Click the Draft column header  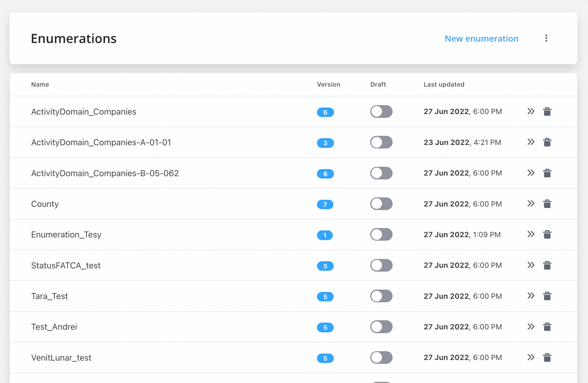click(x=378, y=85)
